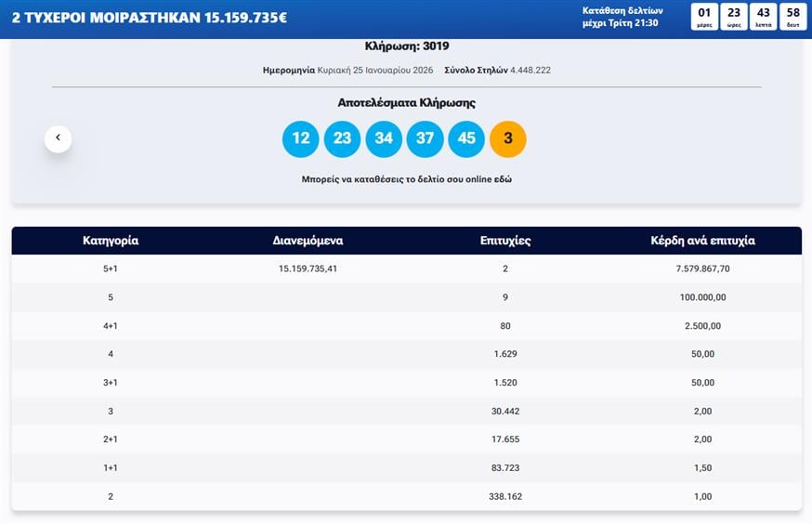Click the hours countdown box showing 23

point(734,17)
